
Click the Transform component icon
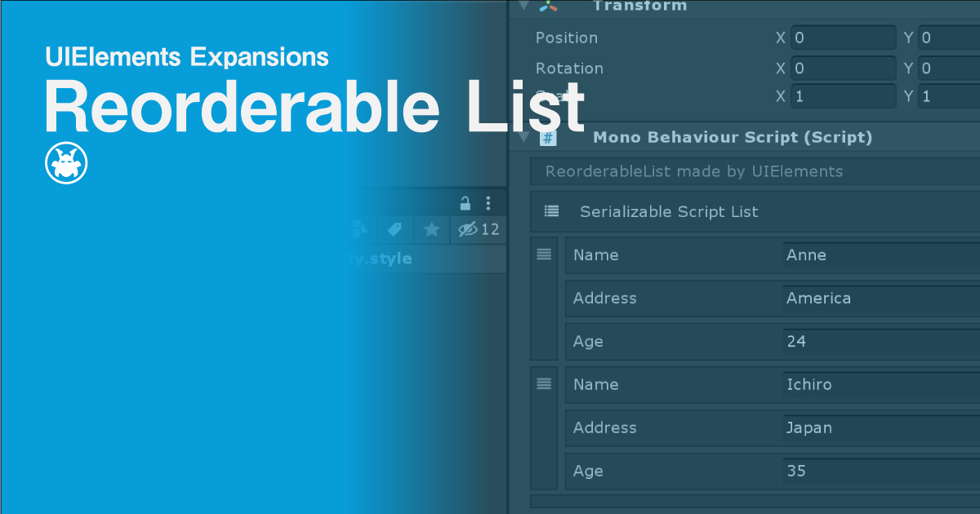[x=549, y=7]
